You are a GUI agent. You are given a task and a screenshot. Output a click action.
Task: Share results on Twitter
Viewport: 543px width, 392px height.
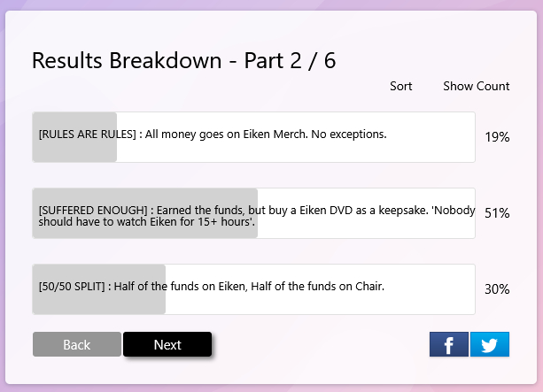point(490,344)
